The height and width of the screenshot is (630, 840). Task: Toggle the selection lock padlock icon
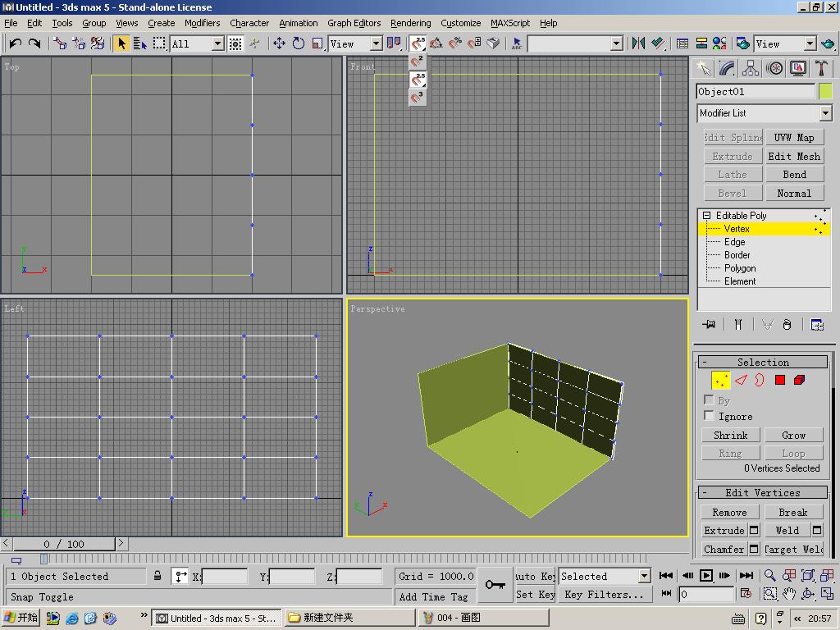(x=157, y=576)
